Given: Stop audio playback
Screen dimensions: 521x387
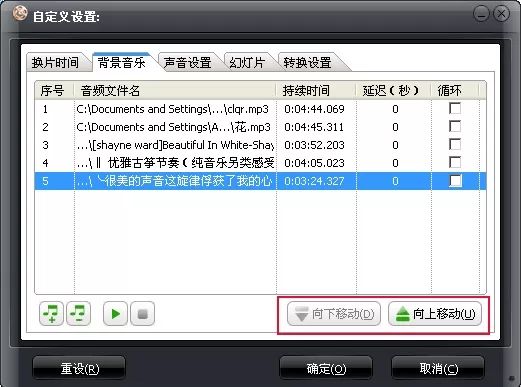Looking at the screenshot, I should click(142, 314).
